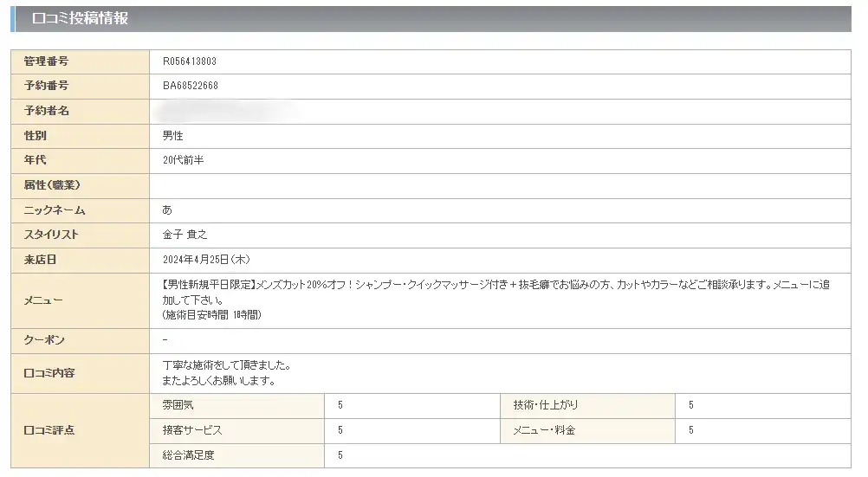Click the age group value 20代前半
Viewport: 868px width, 477px height.
(x=184, y=160)
